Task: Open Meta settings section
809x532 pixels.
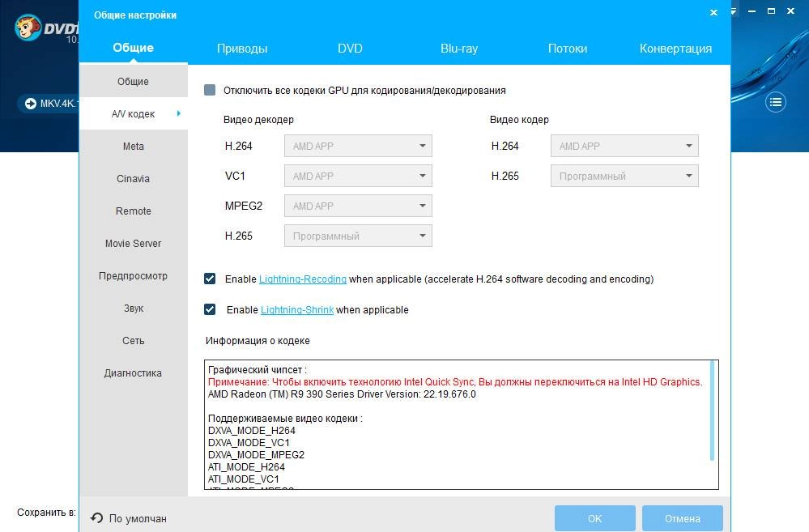Action: point(133,146)
